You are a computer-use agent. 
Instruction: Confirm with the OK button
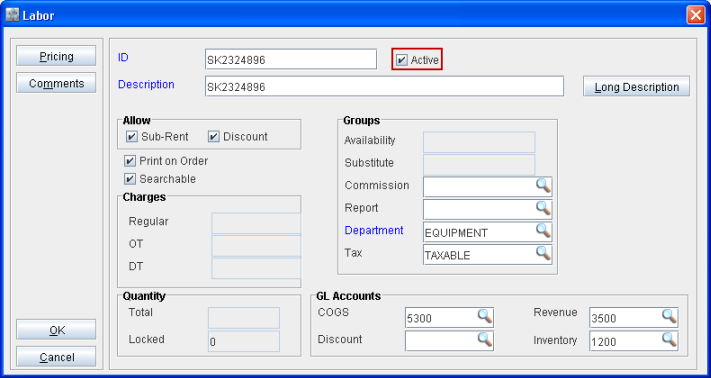click(x=56, y=330)
